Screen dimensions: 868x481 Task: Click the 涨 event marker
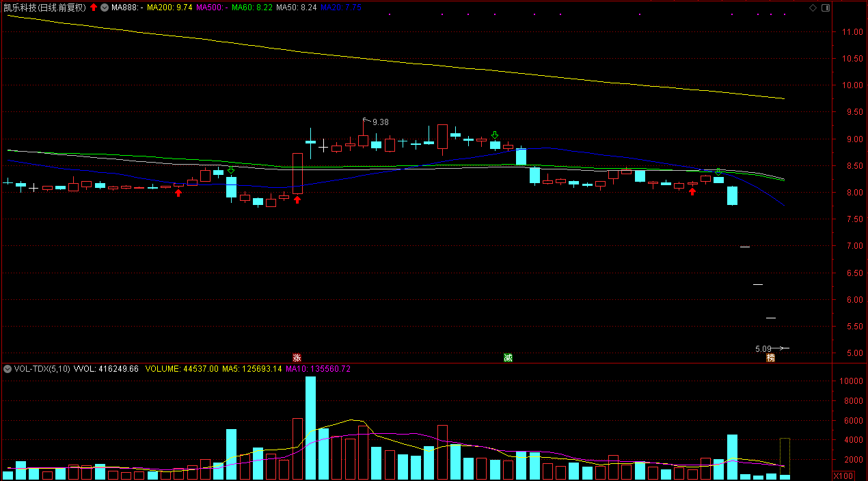point(297,358)
